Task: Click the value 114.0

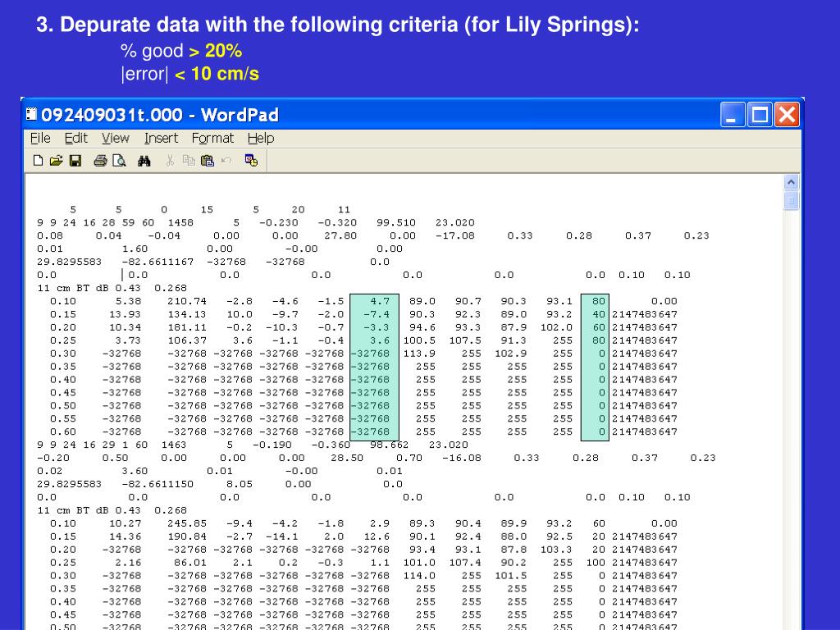Action: pyautogui.click(x=419, y=576)
